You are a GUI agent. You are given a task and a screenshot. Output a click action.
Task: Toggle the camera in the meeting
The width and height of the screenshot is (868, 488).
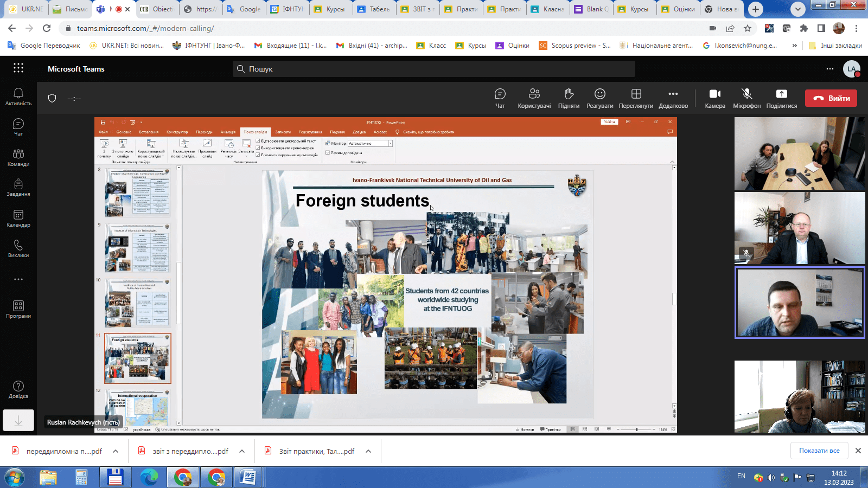tap(715, 98)
